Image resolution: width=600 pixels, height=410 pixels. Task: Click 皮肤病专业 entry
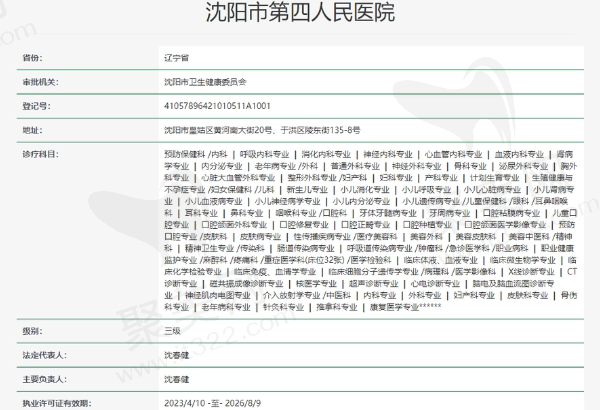pyautogui.click(x=261, y=237)
